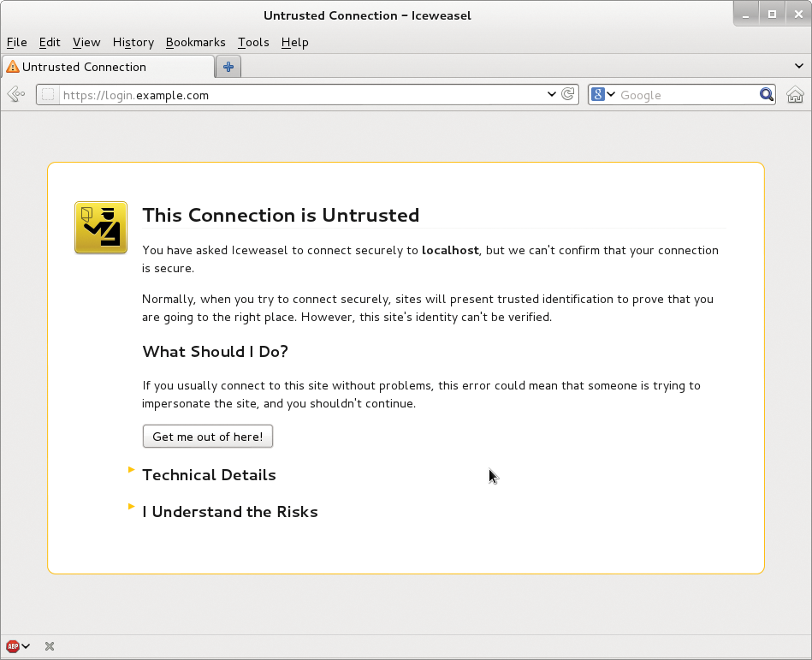This screenshot has width=812, height=660.
Task: Click the Google search engine icon
Action: [x=599, y=94]
